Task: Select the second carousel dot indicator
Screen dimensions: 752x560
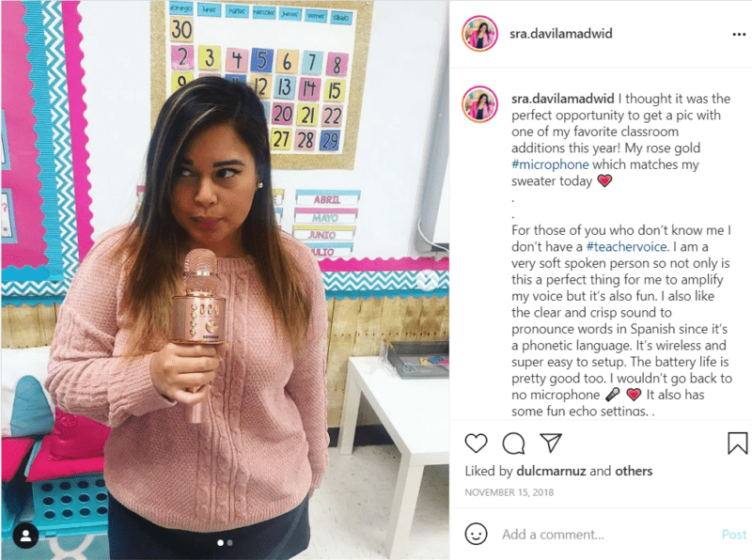Action: (230, 543)
